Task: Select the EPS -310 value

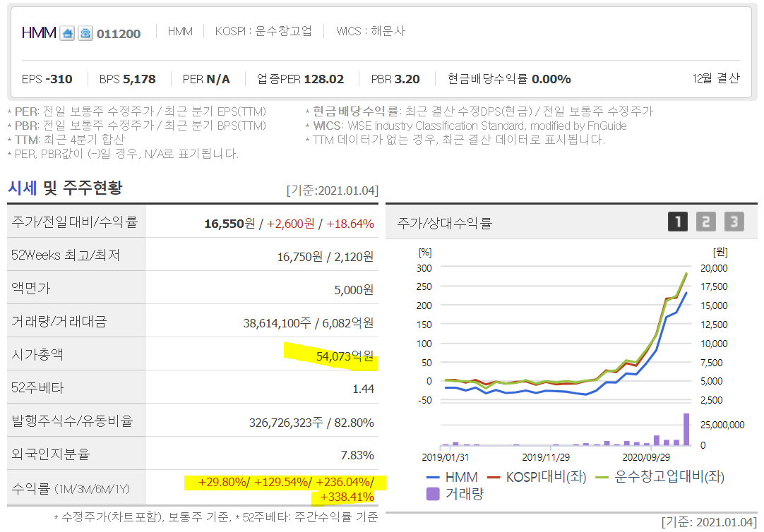Action: (x=47, y=79)
